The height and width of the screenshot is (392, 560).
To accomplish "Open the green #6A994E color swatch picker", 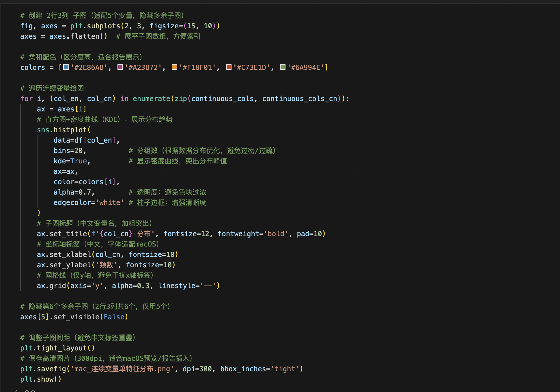I will point(283,67).
